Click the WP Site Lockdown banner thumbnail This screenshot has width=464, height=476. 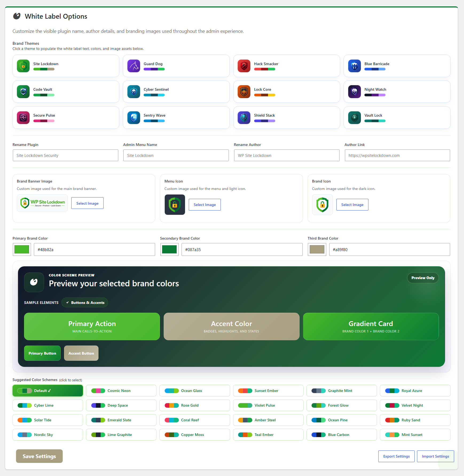(42, 203)
